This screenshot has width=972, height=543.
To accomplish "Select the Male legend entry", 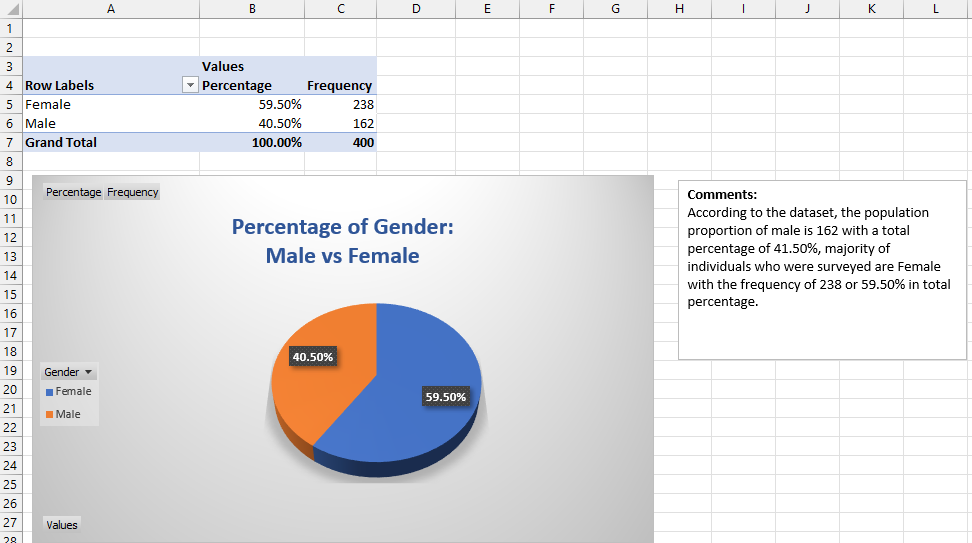I will 63,414.
